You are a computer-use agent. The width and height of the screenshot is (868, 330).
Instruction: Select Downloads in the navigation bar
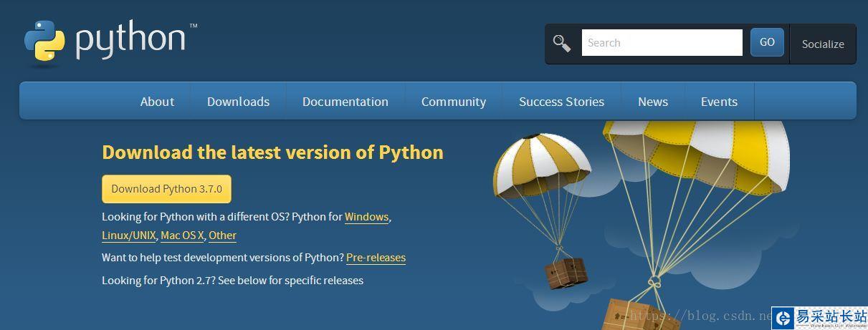tap(238, 102)
